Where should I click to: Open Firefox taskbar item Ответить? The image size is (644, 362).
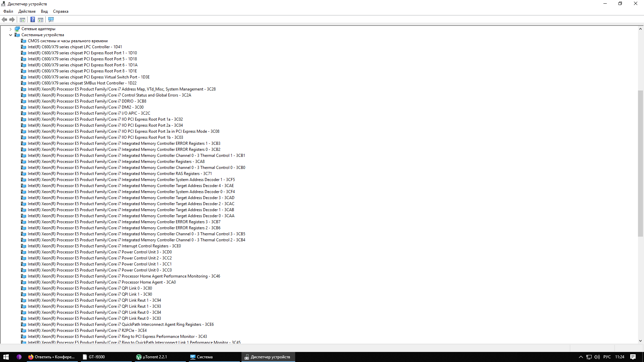(x=52, y=357)
